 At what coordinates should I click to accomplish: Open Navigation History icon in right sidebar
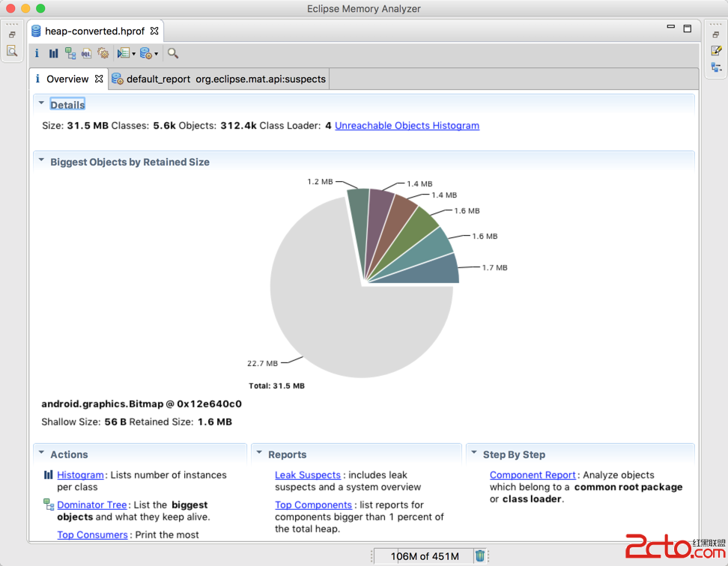click(716, 67)
